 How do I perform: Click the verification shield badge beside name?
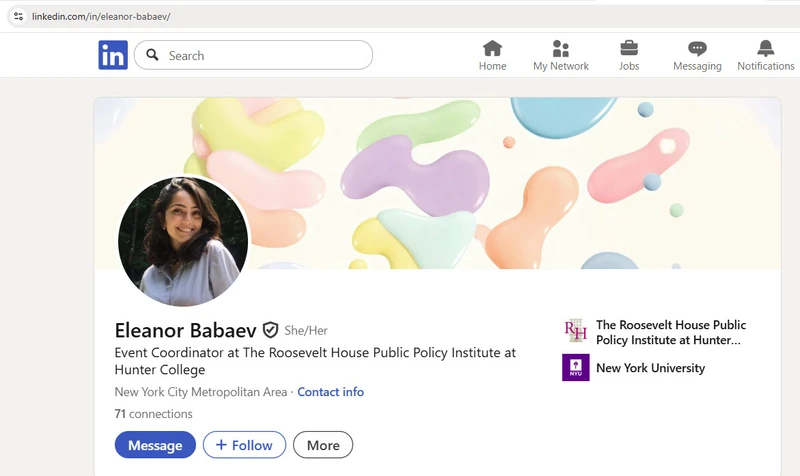pyautogui.click(x=270, y=330)
